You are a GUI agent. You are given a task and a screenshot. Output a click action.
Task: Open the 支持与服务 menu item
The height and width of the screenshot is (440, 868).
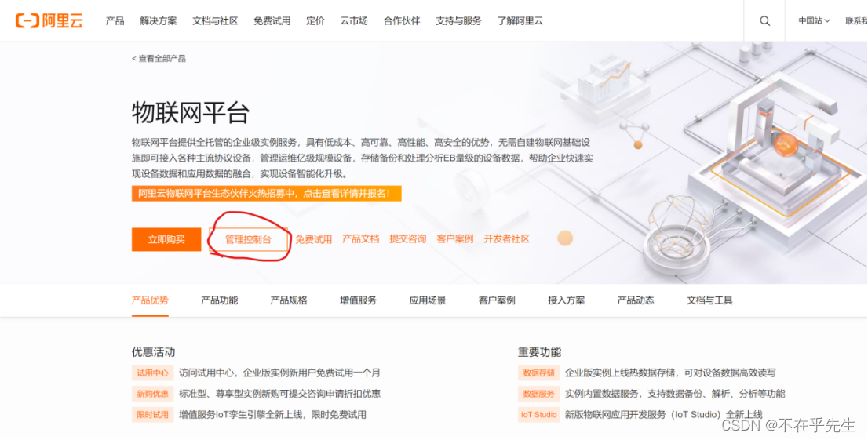(458, 21)
